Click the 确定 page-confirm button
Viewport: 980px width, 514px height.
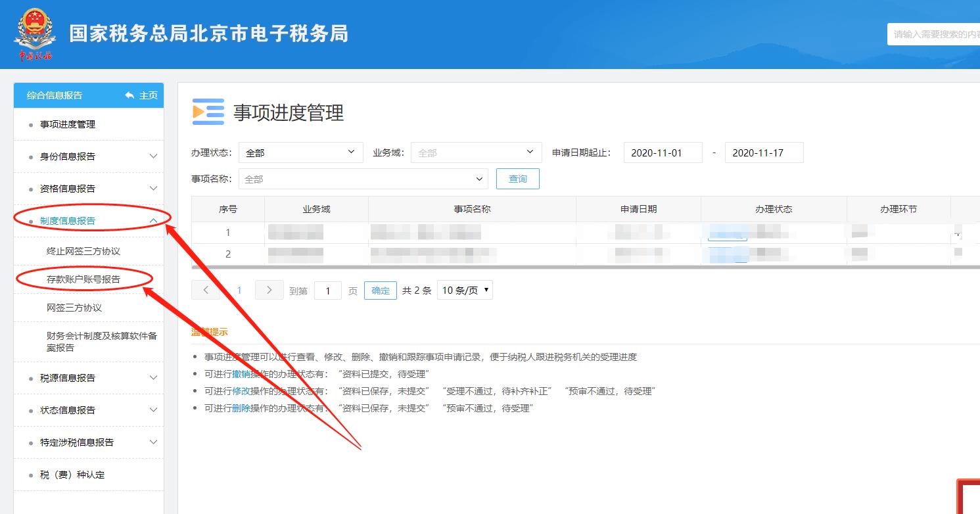click(380, 290)
